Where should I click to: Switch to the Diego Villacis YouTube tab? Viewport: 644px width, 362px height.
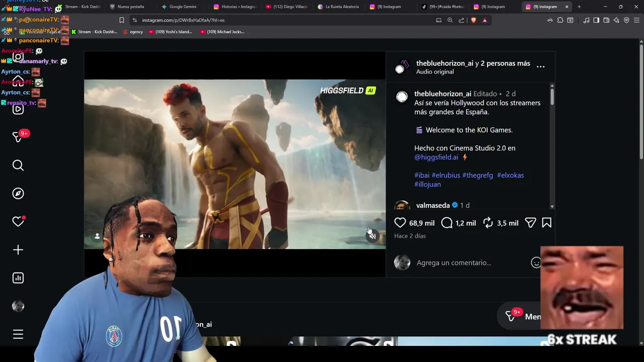287,7
